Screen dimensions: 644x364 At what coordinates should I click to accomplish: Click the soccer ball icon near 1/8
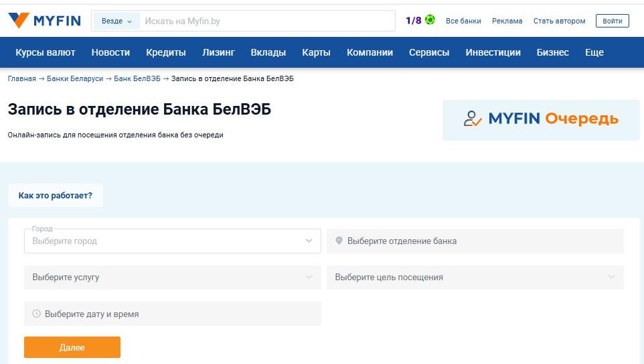coord(430,20)
